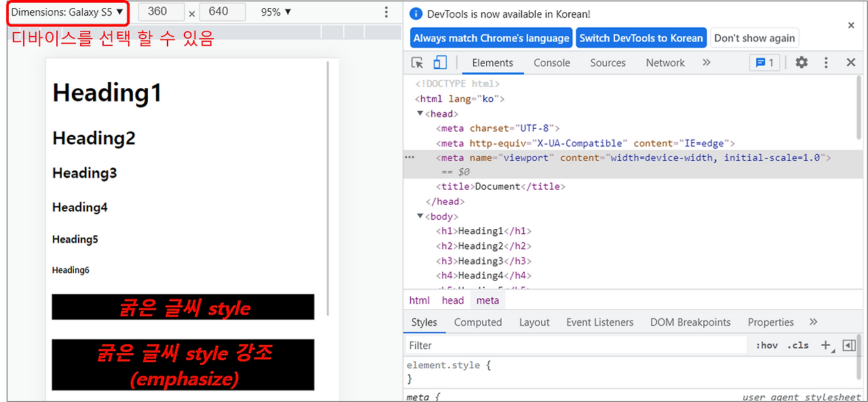Click the Don't show again button
The height and width of the screenshot is (402, 868).
tap(754, 38)
